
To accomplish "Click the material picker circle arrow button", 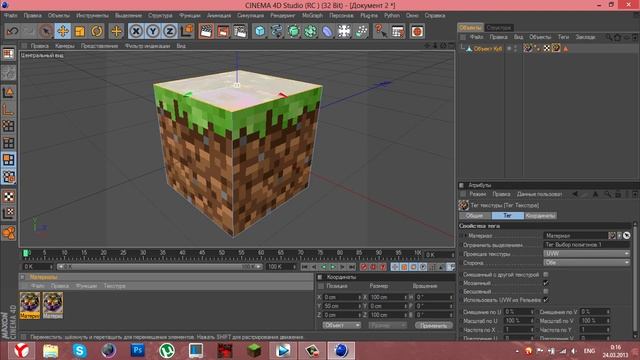I will (627, 236).
